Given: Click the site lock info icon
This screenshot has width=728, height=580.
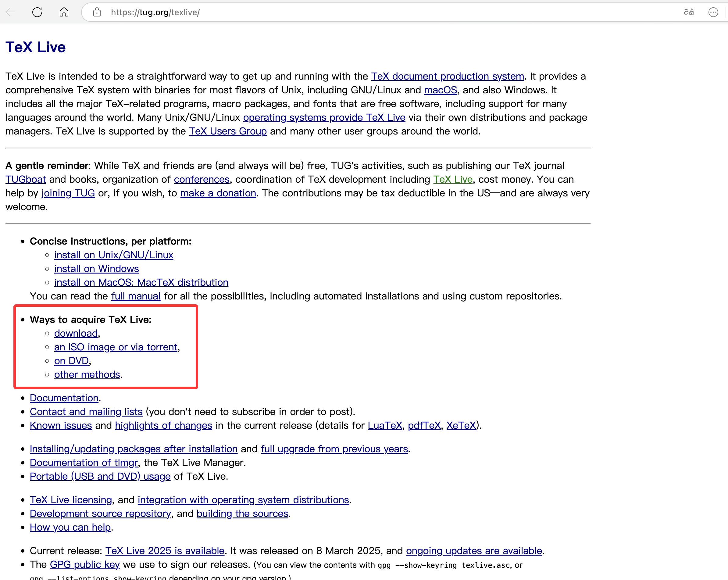Looking at the screenshot, I should (x=97, y=13).
